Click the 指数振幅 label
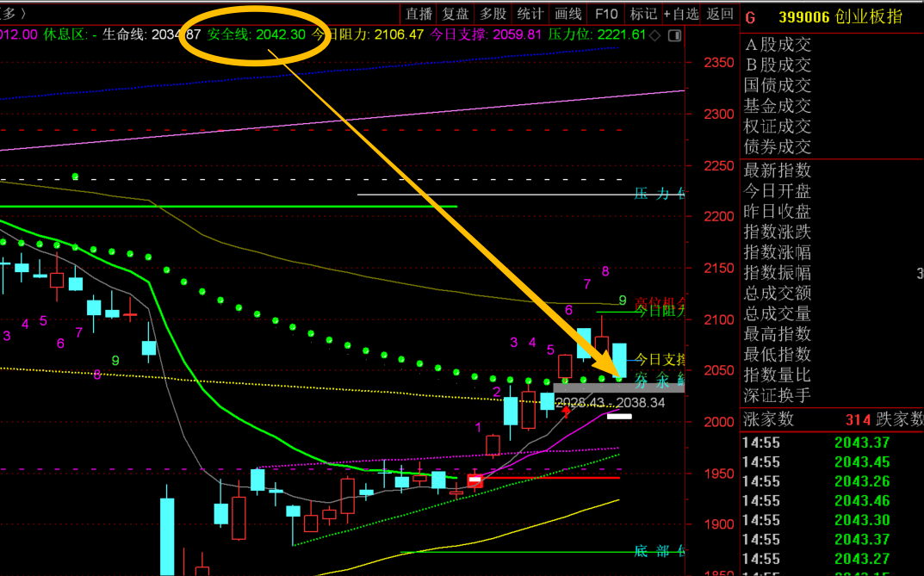The image size is (924, 576). coord(778,273)
